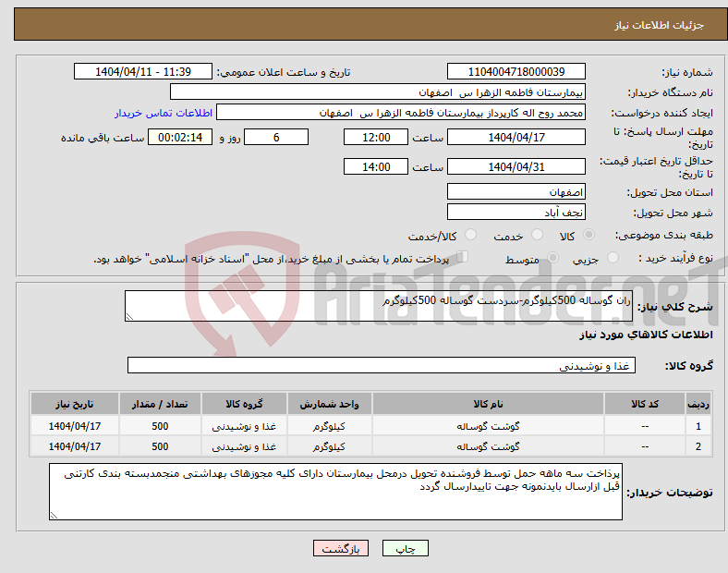Image resolution: width=728 pixels, height=573 pixels.
Task: Click the resize handle of buyer notes textarea
Action: tap(54, 516)
